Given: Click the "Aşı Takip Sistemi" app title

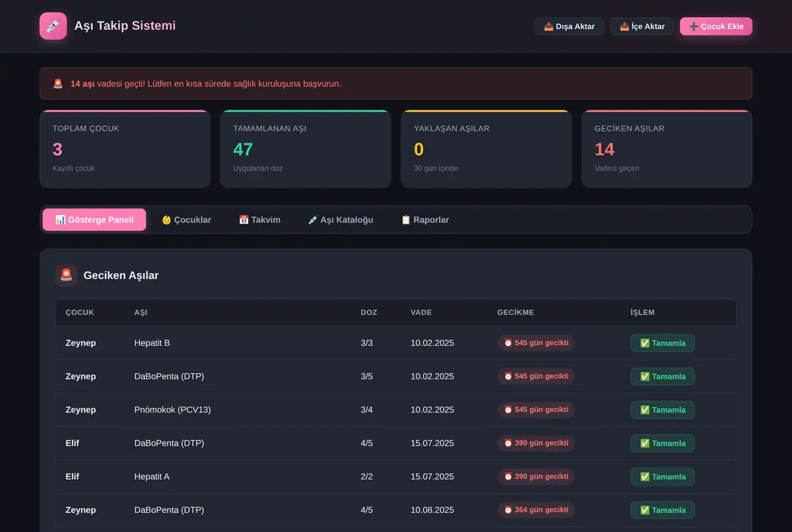Looking at the screenshot, I should (125, 26).
